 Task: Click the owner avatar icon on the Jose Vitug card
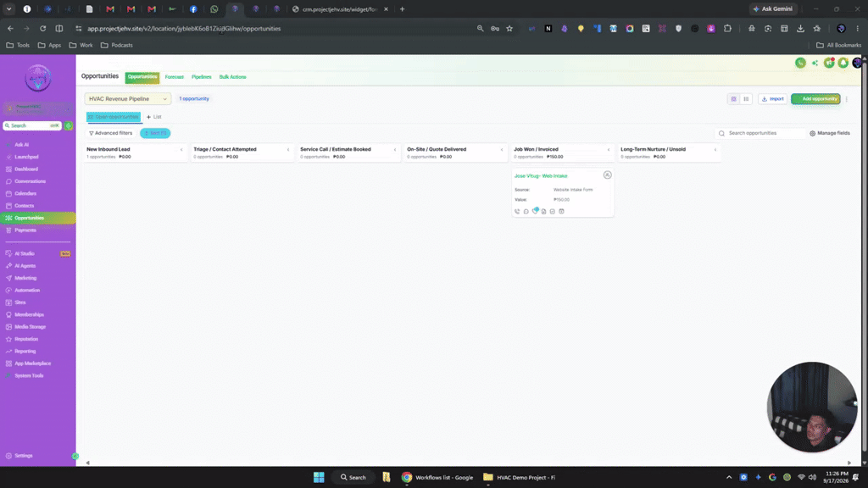point(607,175)
